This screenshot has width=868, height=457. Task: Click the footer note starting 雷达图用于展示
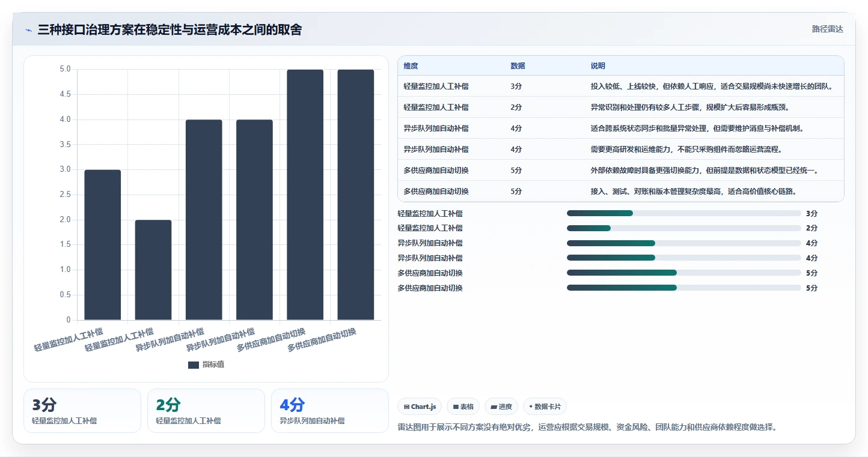(588, 427)
